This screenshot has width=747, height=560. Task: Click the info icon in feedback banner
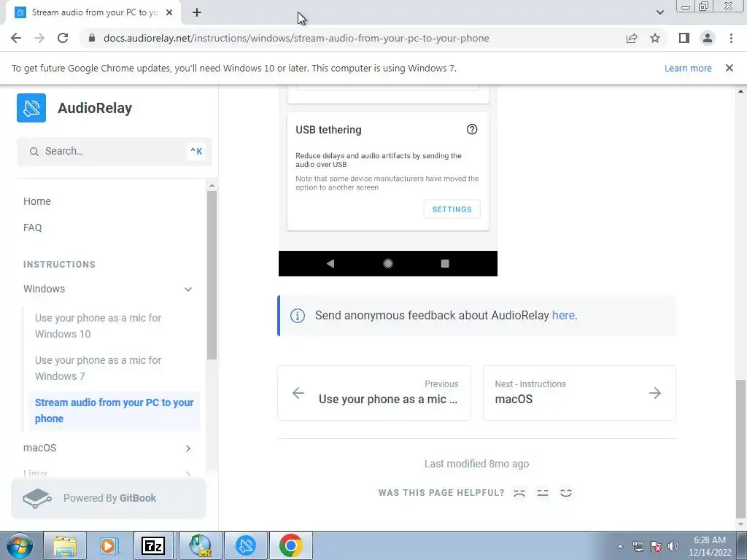tap(298, 315)
